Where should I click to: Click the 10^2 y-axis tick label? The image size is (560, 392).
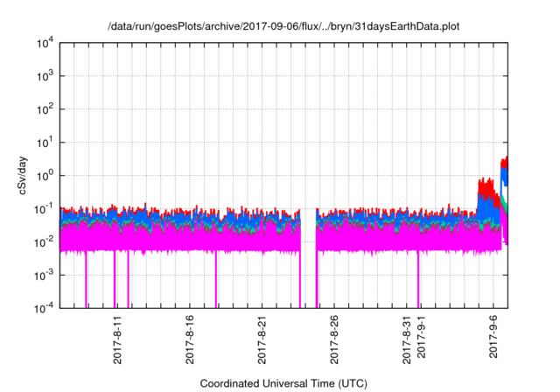[45, 109]
